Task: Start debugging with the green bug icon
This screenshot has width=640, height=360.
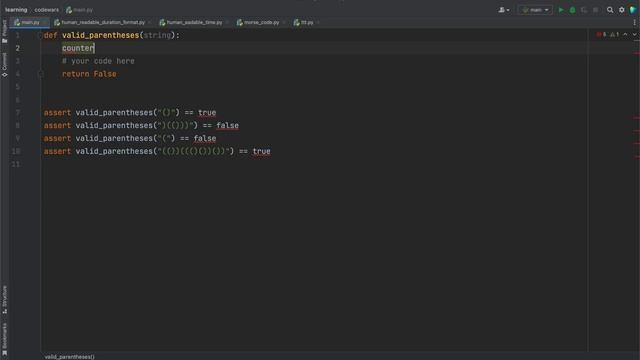Action: pos(572,10)
